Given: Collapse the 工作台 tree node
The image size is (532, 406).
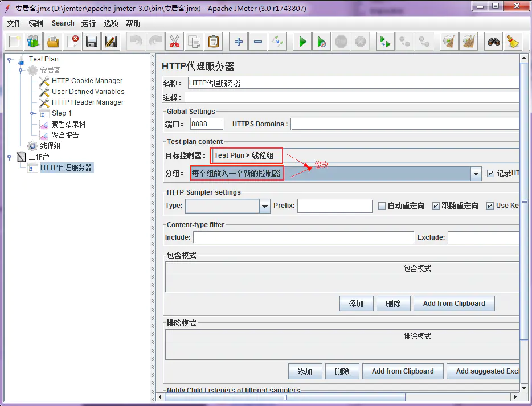Looking at the screenshot, I should pos(10,157).
